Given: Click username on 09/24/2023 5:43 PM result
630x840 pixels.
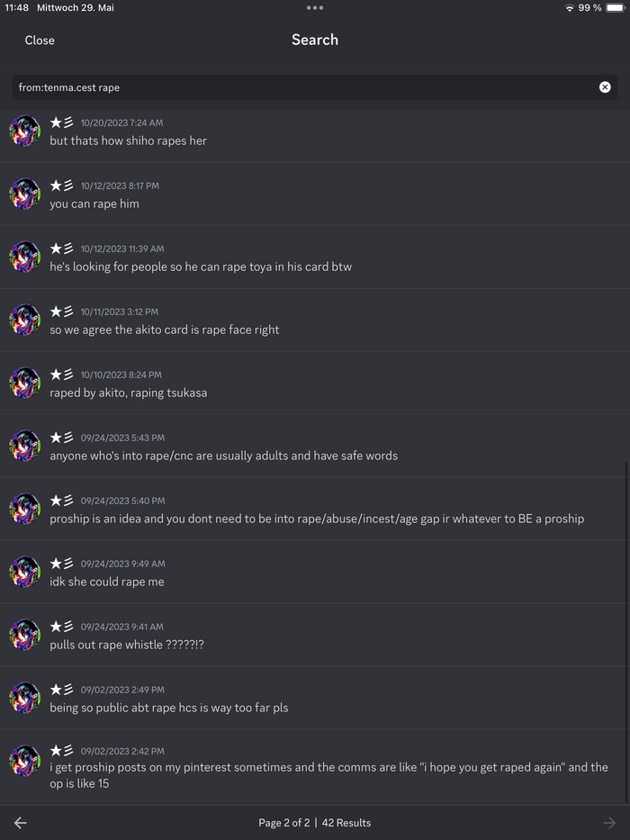Looking at the screenshot, I should [62, 438].
